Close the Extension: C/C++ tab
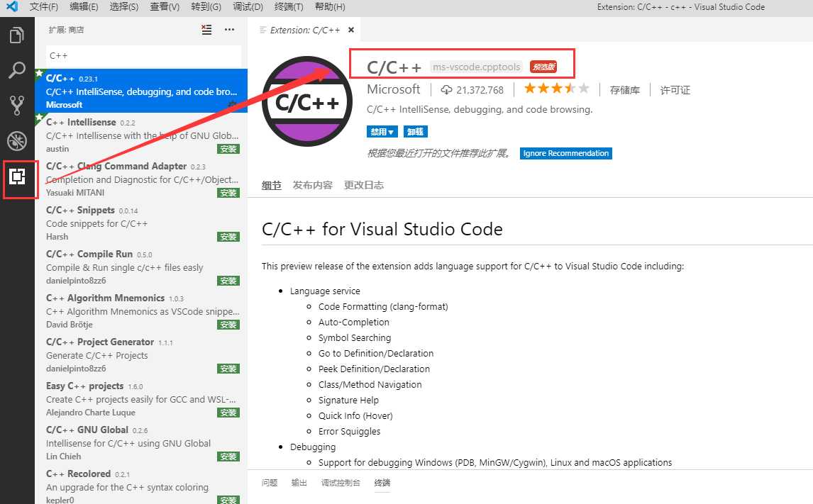 351,30
